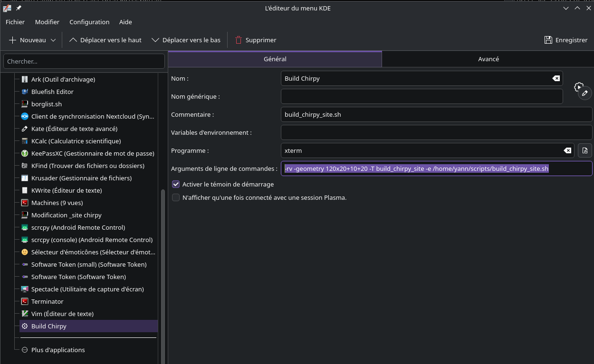Click the KDE menu editor titlebar icon
This screenshot has width=594, height=364.
point(7,8)
